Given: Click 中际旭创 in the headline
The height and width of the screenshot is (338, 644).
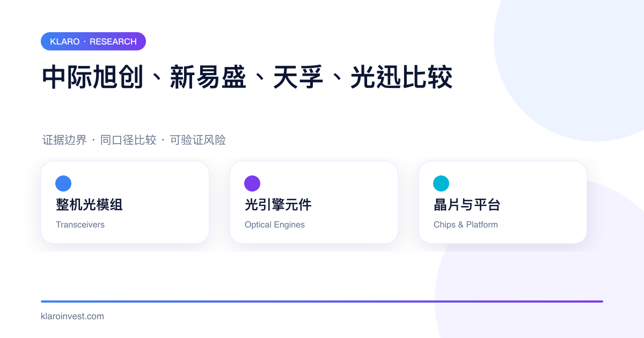Looking at the screenshot, I should pyautogui.click(x=93, y=77).
